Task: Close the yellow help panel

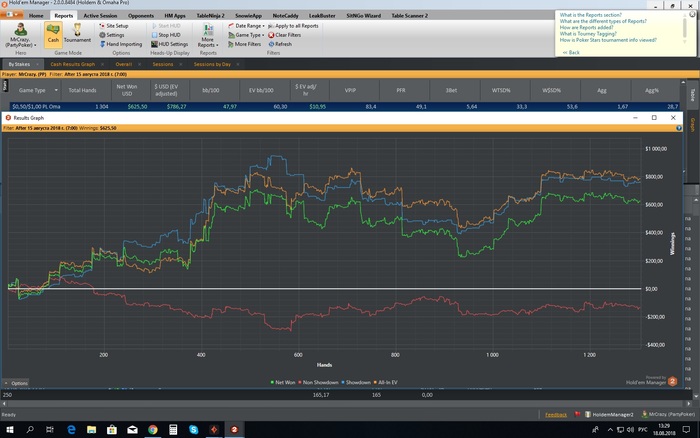Action: pos(692,14)
